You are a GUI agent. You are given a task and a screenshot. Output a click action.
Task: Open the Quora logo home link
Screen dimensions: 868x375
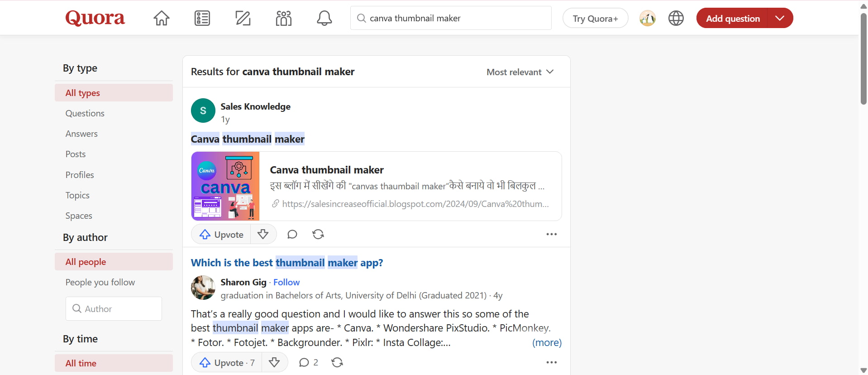[x=95, y=18]
